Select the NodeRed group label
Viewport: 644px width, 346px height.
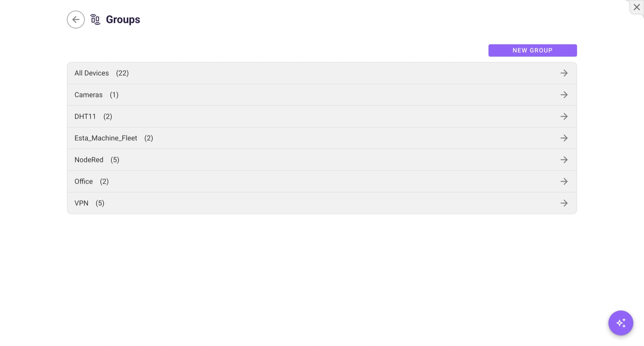[89, 160]
